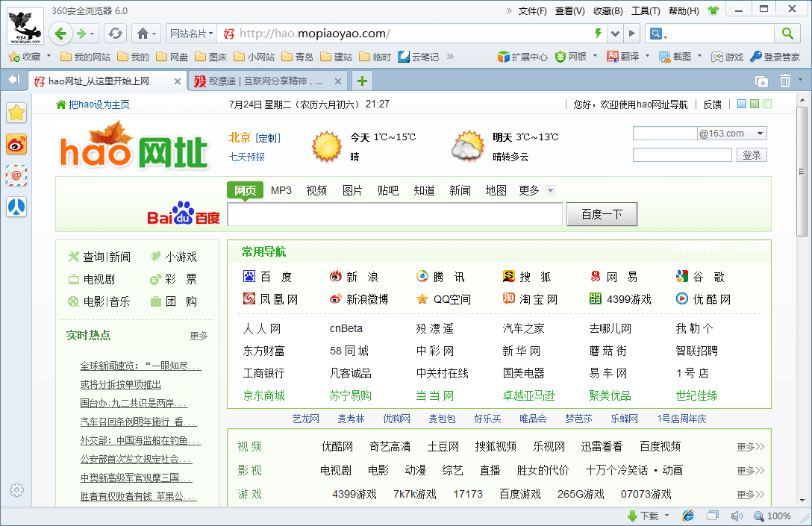Open the 网站名片 dropdown by the address bar
The height and width of the screenshot is (526, 812).
[x=191, y=34]
